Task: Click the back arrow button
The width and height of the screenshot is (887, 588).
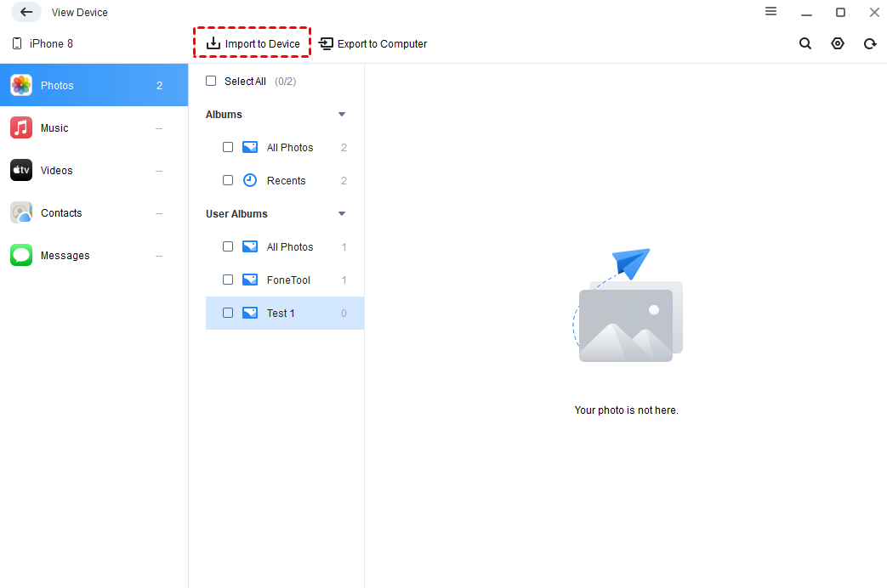Action: (26, 13)
